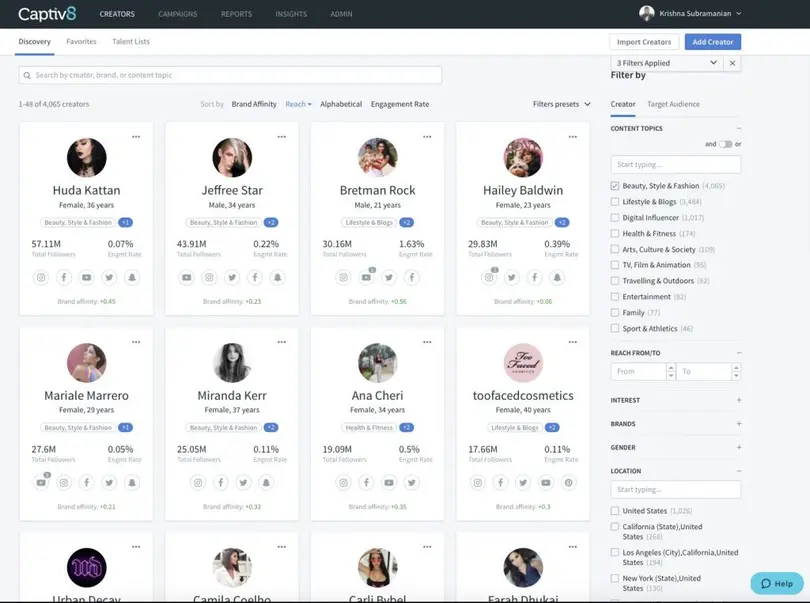
Task: Expand the 3 Filters Applied dropdown
Action: click(667, 63)
